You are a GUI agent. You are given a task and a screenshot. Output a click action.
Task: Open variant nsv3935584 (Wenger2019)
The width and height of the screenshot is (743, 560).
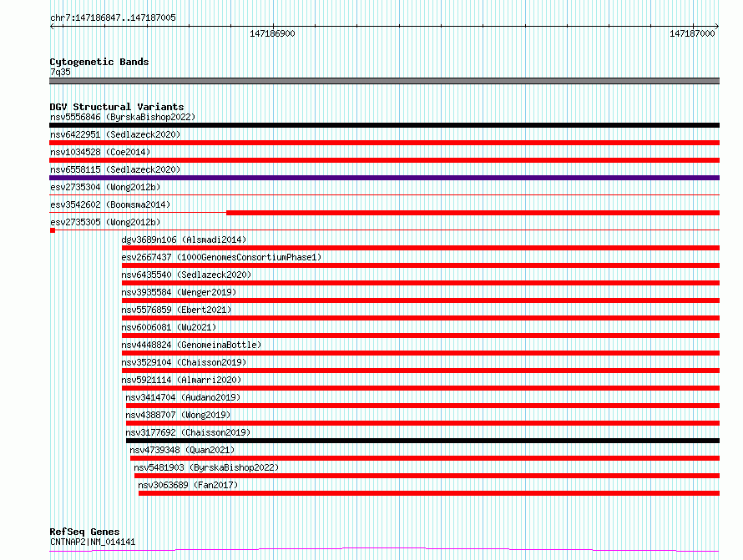coord(179,292)
